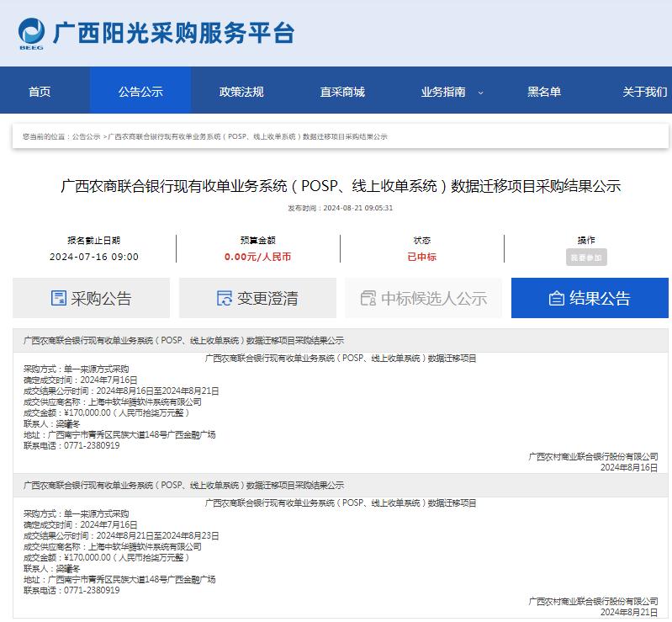The image size is (672, 622).
Task: Switch to the 结果公告 tab
Action: click(x=590, y=298)
